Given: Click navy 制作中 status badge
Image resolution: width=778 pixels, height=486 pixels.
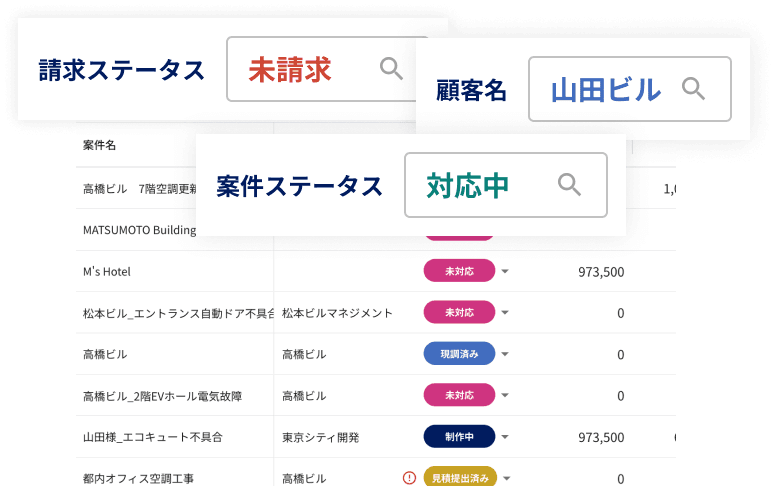Looking at the screenshot, I should click(x=460, y=437).
